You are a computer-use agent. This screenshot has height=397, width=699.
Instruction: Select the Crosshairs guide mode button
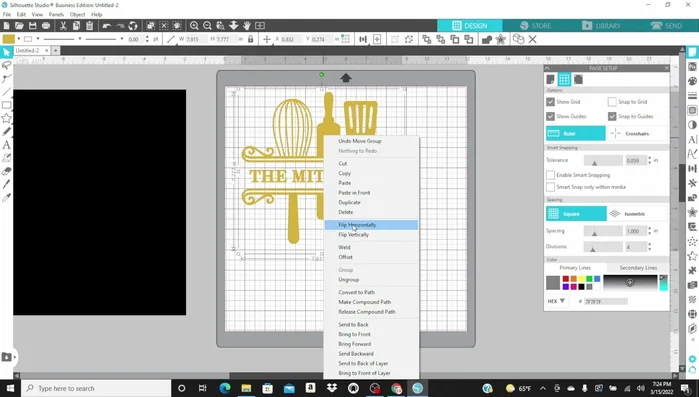(x=637, y=133)
